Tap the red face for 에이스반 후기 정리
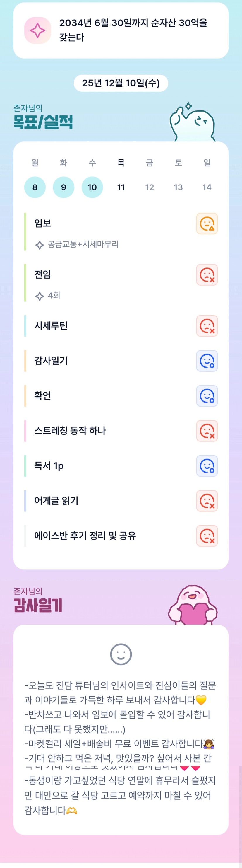 pyautogui.click(x=207, y=536)
